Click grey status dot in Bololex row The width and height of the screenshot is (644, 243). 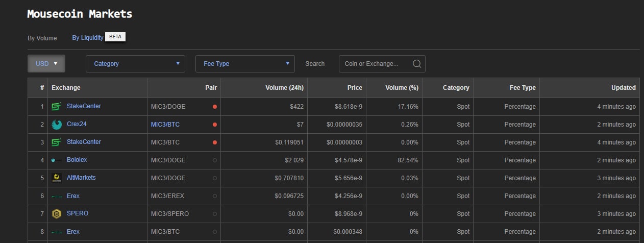[215, 160]
